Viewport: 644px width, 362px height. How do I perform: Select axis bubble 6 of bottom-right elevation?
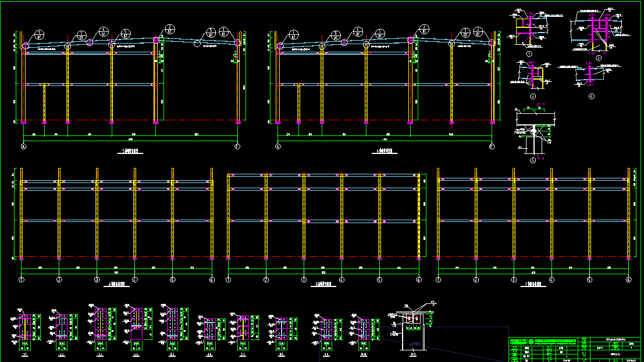click(x=628, y=279)
